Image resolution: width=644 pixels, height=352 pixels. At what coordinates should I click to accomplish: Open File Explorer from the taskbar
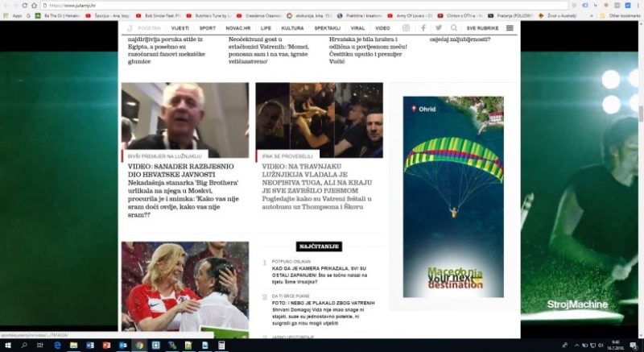[73, 346]
